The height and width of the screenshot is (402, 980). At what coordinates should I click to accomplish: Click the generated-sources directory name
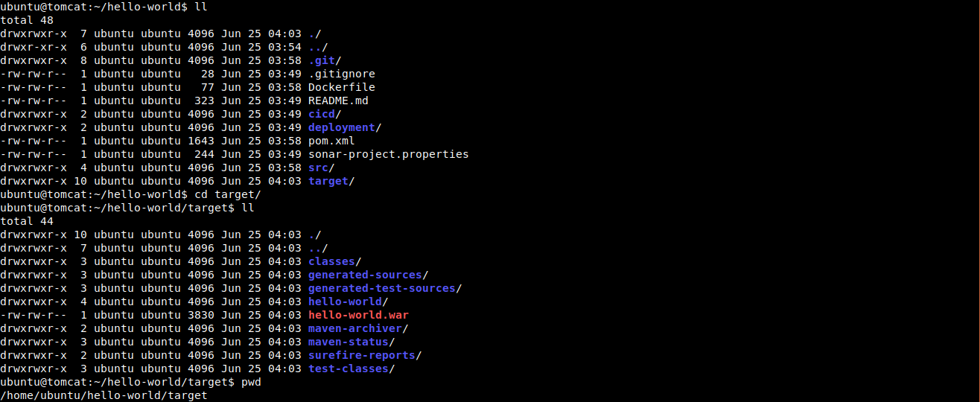(365, 275)
